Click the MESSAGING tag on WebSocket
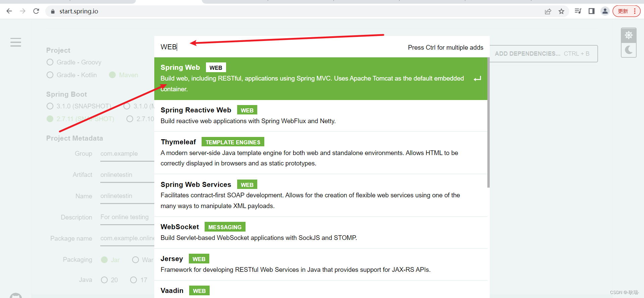 pyautogui.click(x=225, y=227)
